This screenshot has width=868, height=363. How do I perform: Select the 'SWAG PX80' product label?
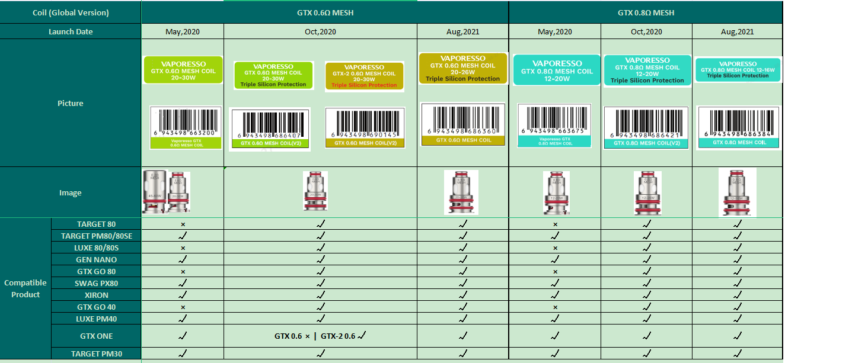pyautogui.click(x=97, y=283)
